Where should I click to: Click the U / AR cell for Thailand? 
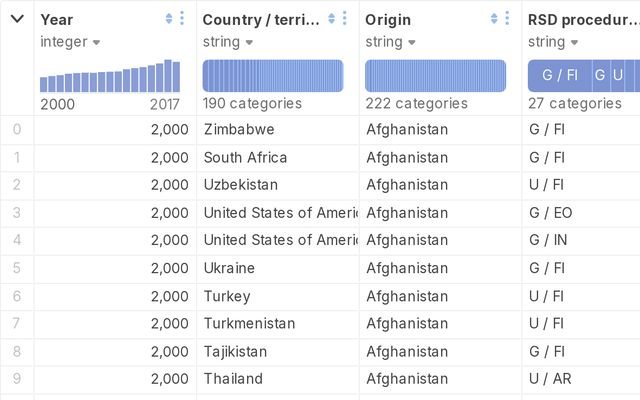pos(550,379)
